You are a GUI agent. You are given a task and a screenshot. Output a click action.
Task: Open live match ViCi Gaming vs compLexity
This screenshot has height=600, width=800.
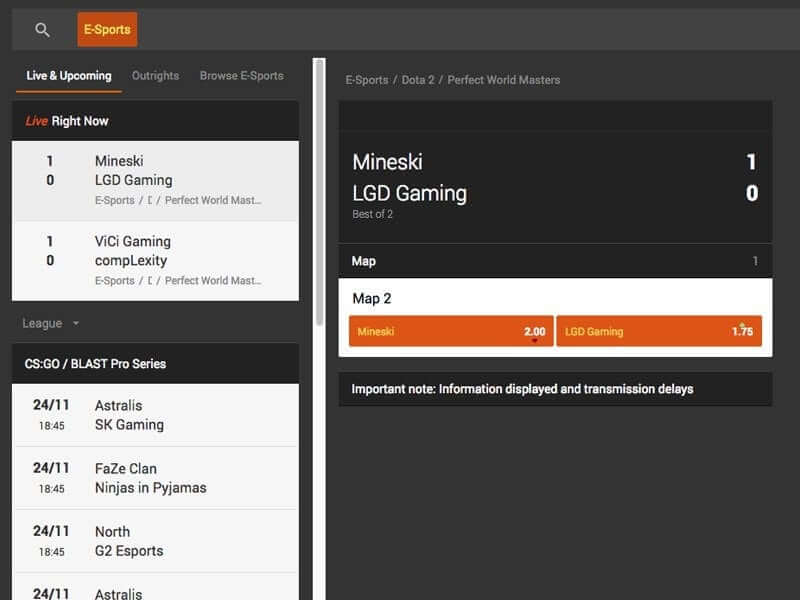(x=156, y=261)
